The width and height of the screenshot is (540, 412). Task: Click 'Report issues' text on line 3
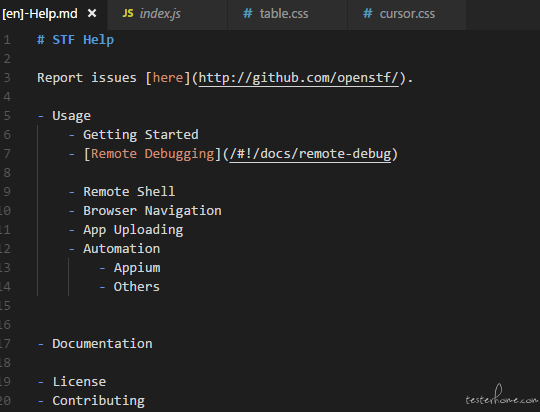pos(87,78)
